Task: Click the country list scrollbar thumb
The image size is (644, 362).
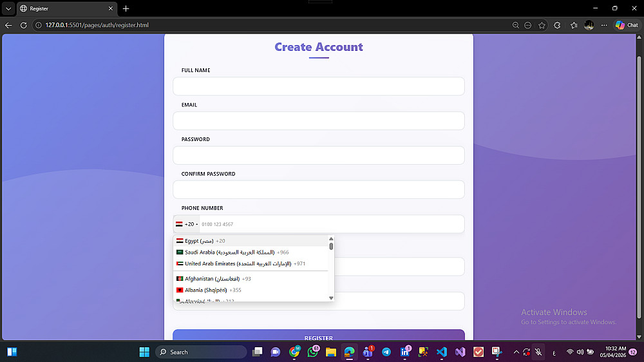Action: pos(331,246)
